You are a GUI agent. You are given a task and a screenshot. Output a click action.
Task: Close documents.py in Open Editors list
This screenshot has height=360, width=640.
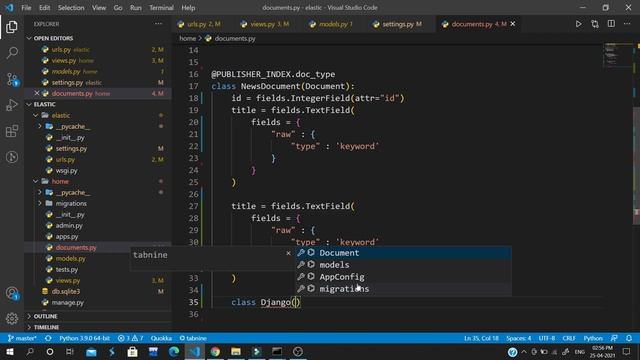click(x=37, y=93)
